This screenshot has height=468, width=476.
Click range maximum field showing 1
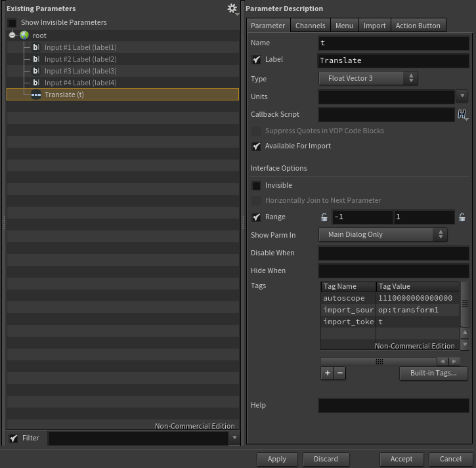pos(424,217)
